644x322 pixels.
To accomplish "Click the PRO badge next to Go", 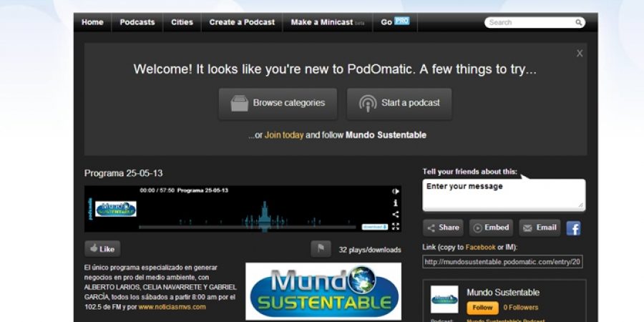I will (401, 21).
